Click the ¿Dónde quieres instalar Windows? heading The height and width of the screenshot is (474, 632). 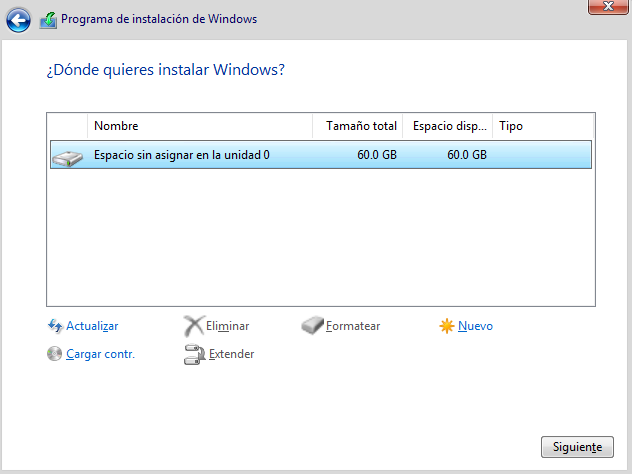166,70
